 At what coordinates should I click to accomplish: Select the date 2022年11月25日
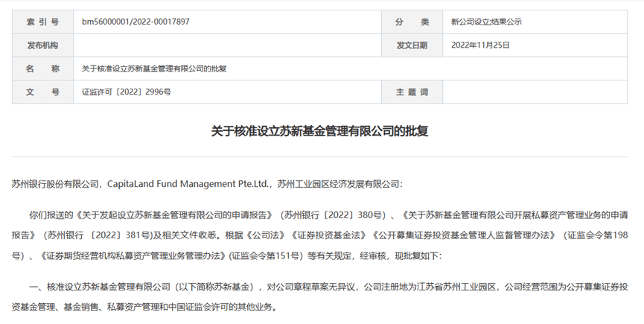point(480,45)
